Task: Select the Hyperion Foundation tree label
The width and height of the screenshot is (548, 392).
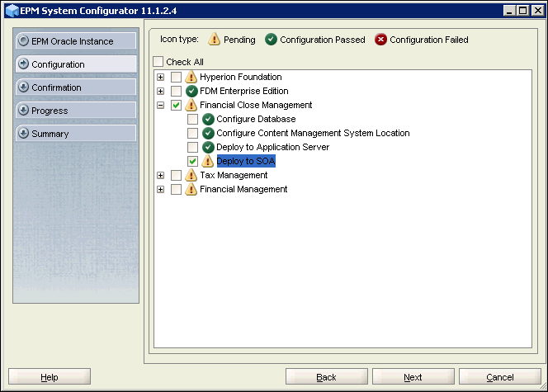Action: (240, 77)
